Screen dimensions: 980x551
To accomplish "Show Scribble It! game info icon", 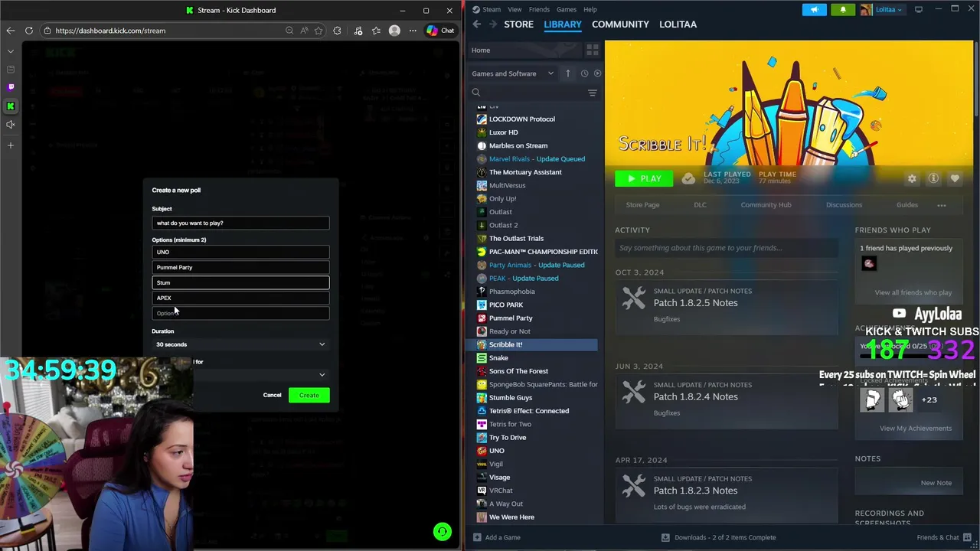I will click(x=933, y=178).
